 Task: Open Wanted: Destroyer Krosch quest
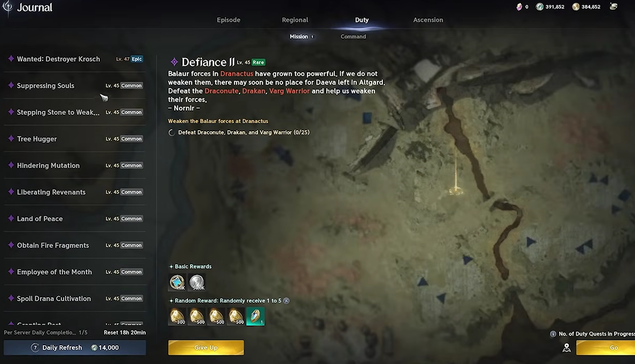click(x=75, y=59)
